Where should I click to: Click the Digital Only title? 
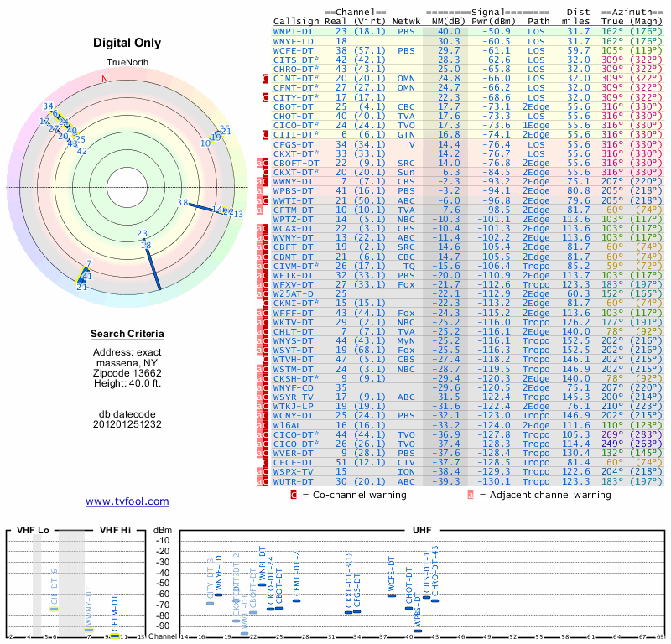(x=127, y=43)
